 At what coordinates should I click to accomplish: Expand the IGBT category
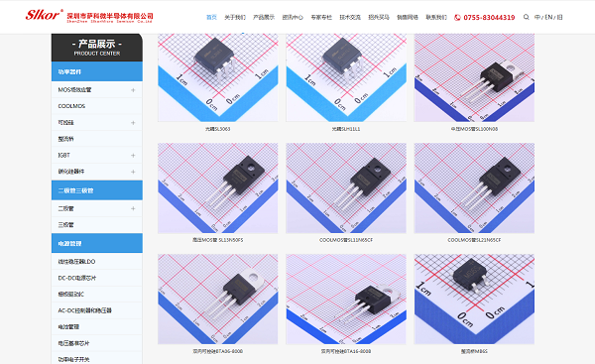133,156
